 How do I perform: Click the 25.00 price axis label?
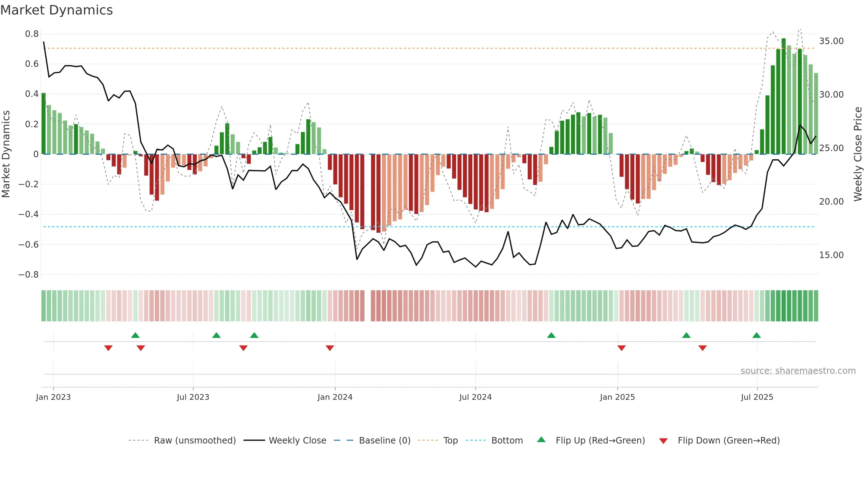pyautogui.click(x=831, y=148)
